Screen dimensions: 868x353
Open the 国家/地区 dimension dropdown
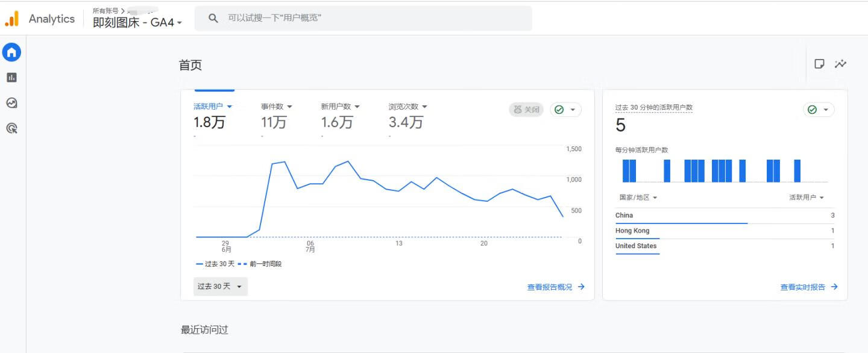pos(638,198)
